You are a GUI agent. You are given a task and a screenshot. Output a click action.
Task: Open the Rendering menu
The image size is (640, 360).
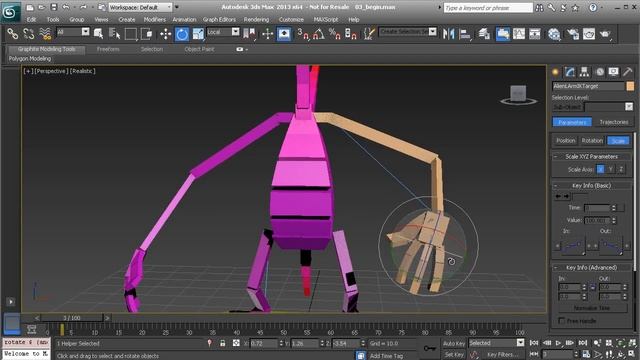pyautogui.click(x=256, y=19)
